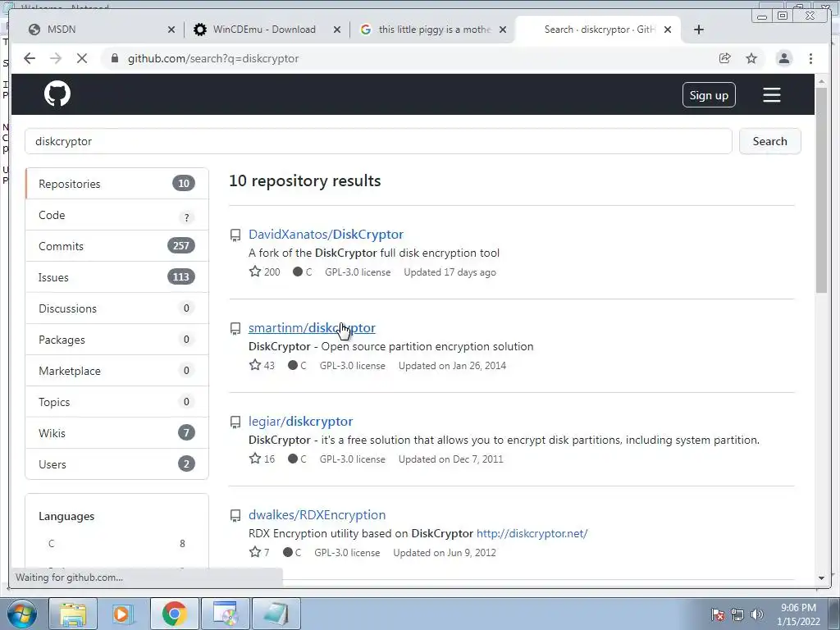Select the Code filter
The height and width of the screenshot is (630, 840).
click(116, 215)
